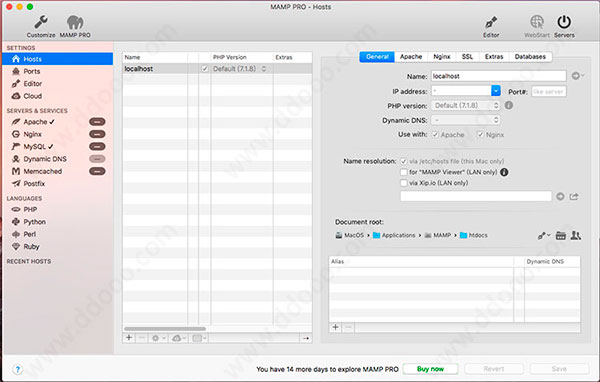Show MAMP Viewer info icon
600x382 pixels.
pos(504,172)
